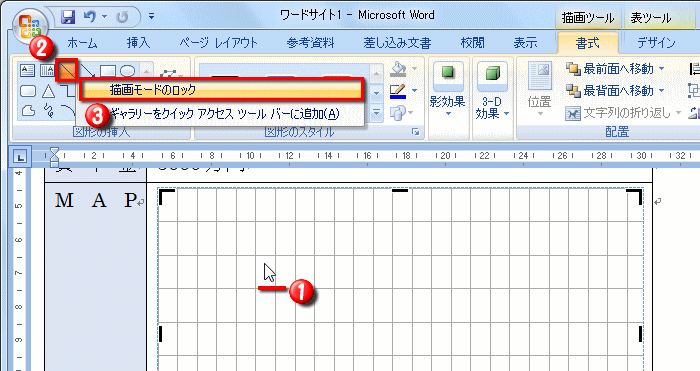
Task: Select the straight Line shape tool
Action: coord(67,70)
